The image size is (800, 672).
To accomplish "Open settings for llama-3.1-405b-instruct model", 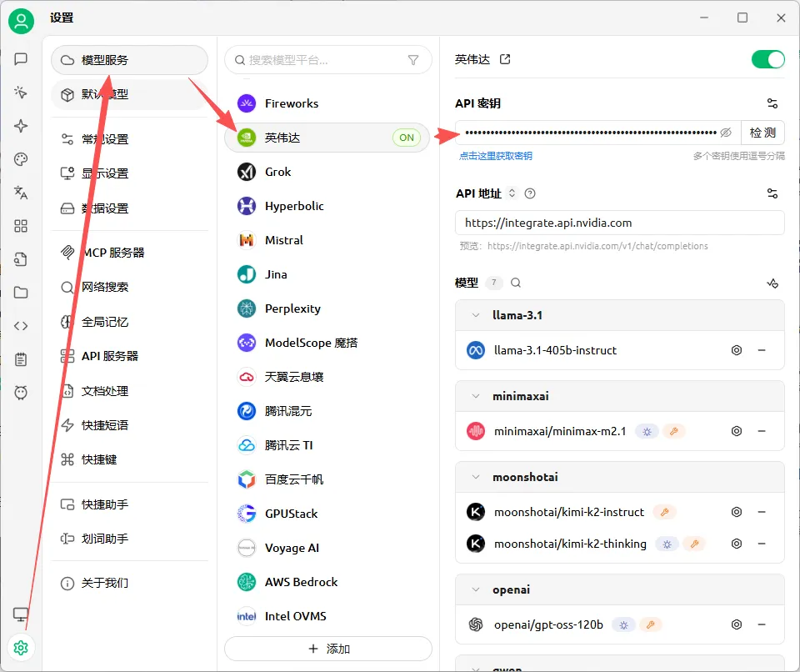I will point(736,350).
